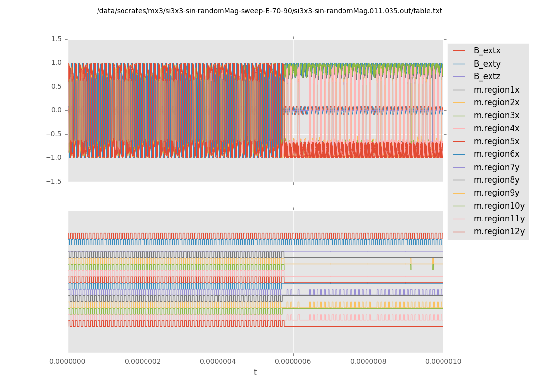
Task: Click the x-axis label "t"
Action: tap(255, 373)
